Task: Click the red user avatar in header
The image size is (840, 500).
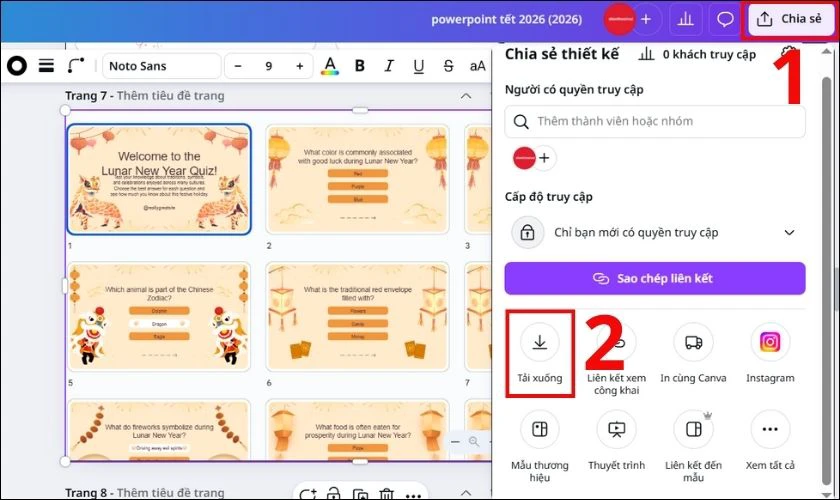Action: tap(619, 19)
